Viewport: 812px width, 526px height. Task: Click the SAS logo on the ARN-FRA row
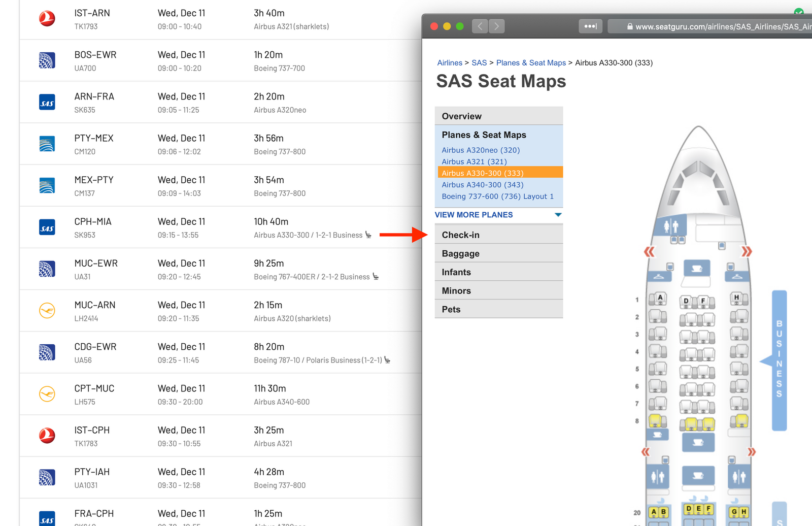tap(47, 103)
